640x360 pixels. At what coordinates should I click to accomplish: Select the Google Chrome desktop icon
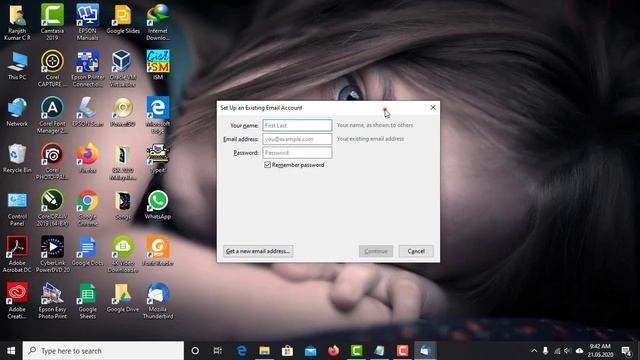point(87,208)
